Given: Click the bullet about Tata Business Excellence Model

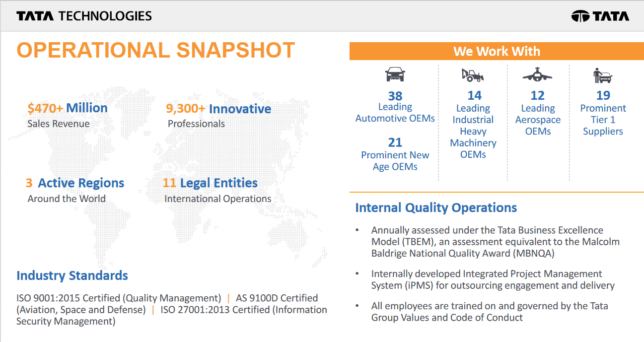Looking at the screenshot, I should 496,242.
